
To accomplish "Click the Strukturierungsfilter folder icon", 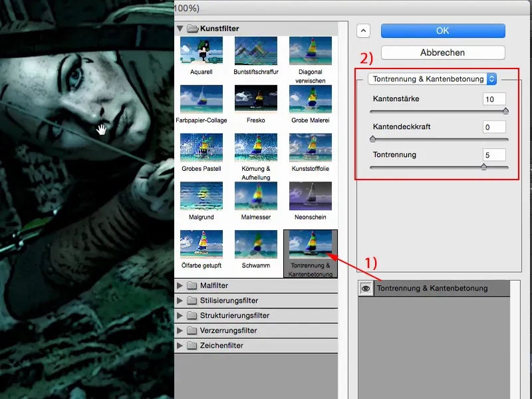I will click(x=192, y=315).
